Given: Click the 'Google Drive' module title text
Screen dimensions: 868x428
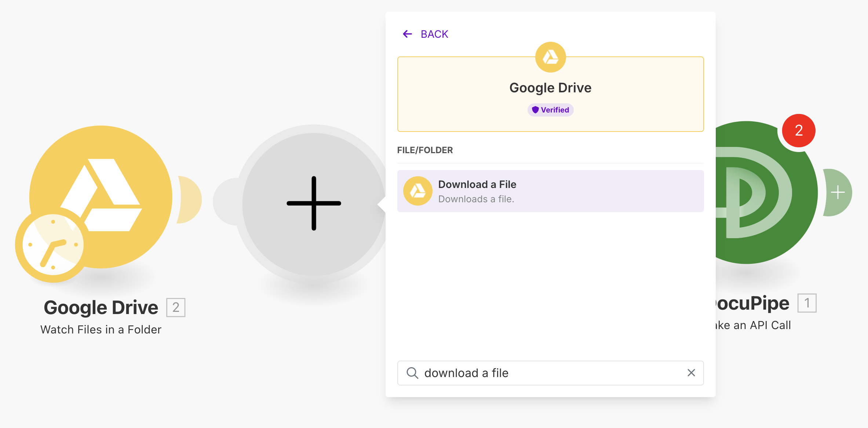Looking at the screenshot, I should (101, 307).
